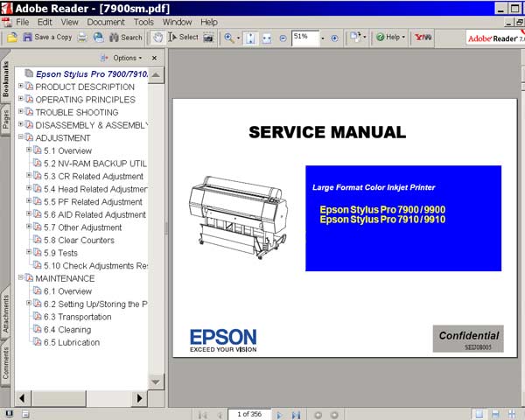Go to 5.8 Clear Counters bookmark
Screen dimensions: 525x420
[79, 240]
